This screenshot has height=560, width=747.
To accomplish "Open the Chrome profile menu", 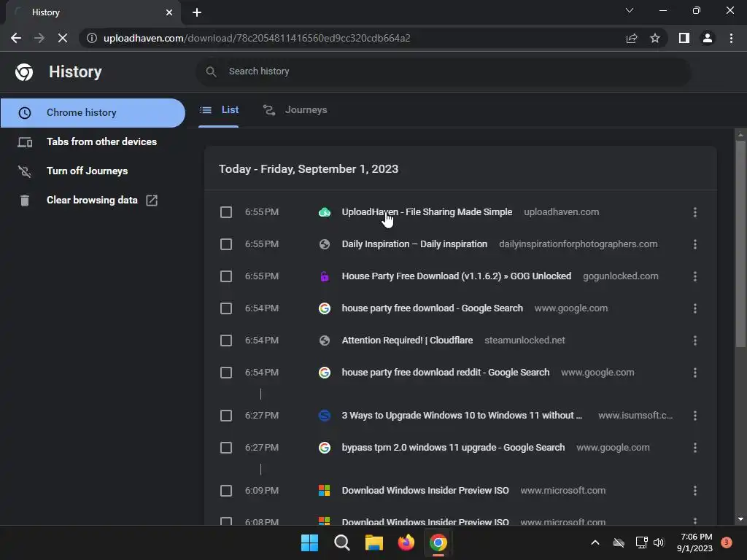I will (x=708, y=38).
